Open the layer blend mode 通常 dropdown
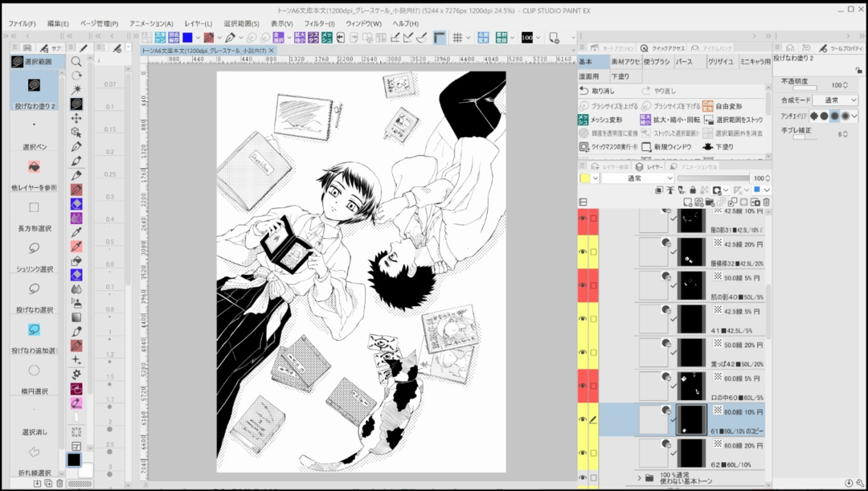 click(x=637, y=178)
